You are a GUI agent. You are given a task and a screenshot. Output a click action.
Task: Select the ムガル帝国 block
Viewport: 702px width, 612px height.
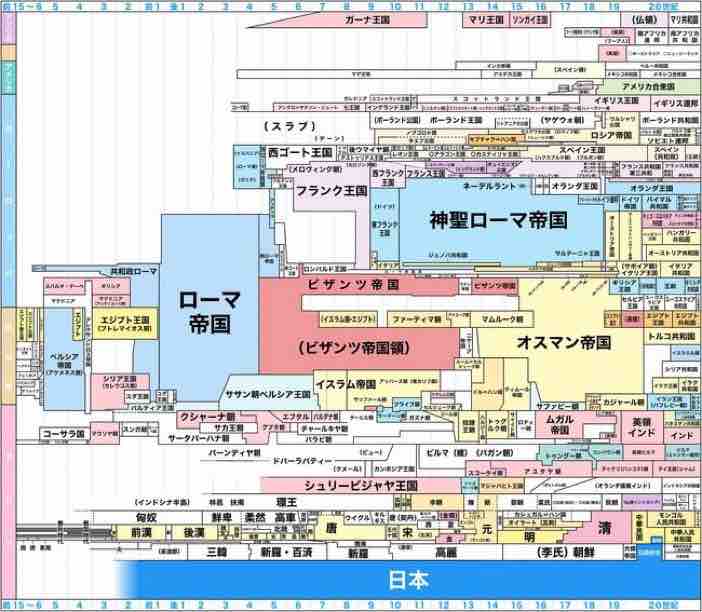click(x=559, y=424)
